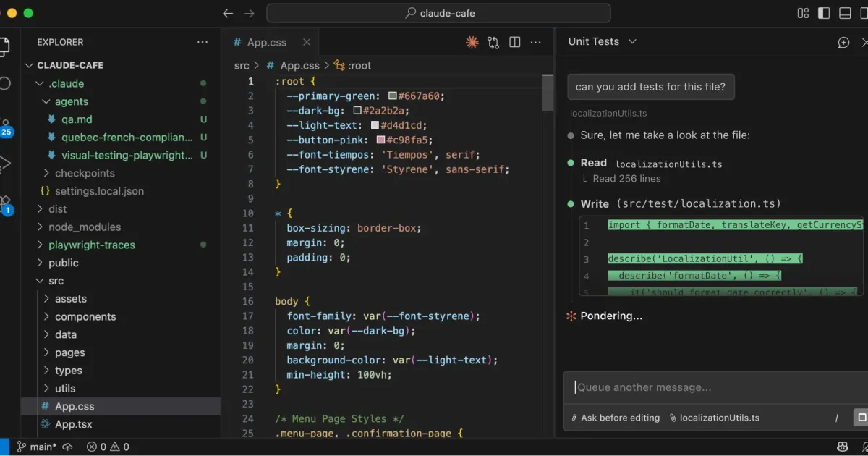Open the Search icon in the activity bar
This screenshot has height=456, width=868.
pyautogui.click(x=4, y=83)
